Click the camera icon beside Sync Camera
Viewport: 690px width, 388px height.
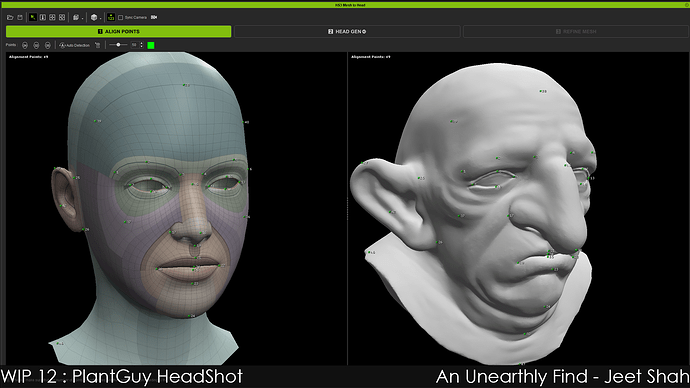click(154, 18)
